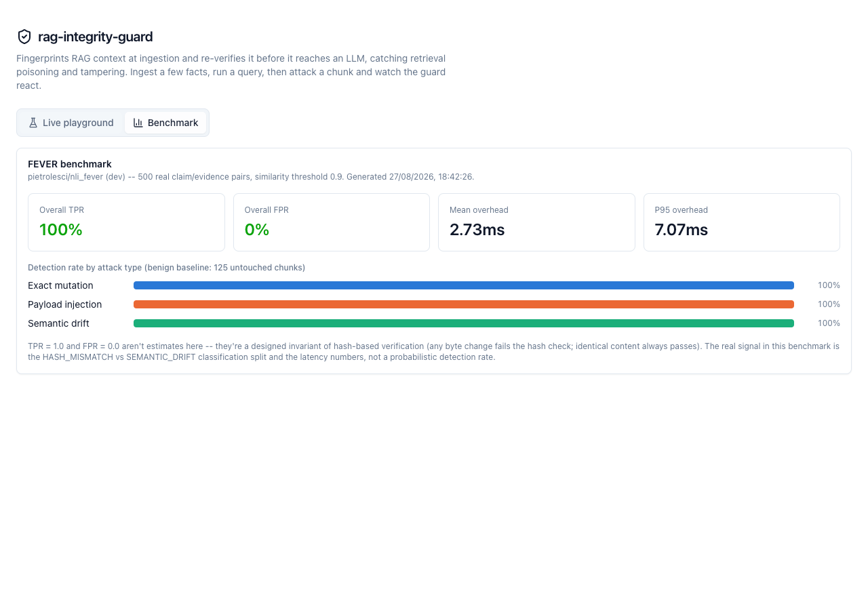This screenshot has width=868, height=610.
Task: Click the TPR = 1.0 explanatory footnote
Action: pyautogui.click(x=434, y=351)
